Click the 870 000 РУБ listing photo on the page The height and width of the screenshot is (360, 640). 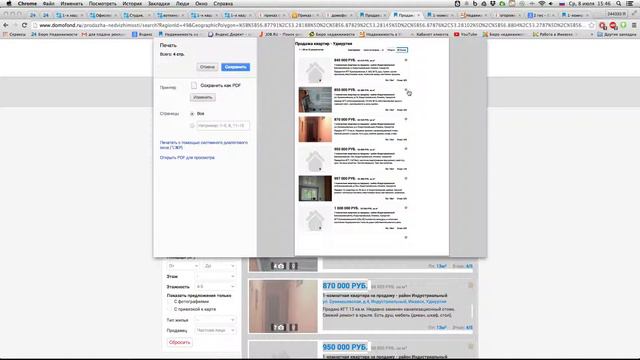(x=283, y=306)
